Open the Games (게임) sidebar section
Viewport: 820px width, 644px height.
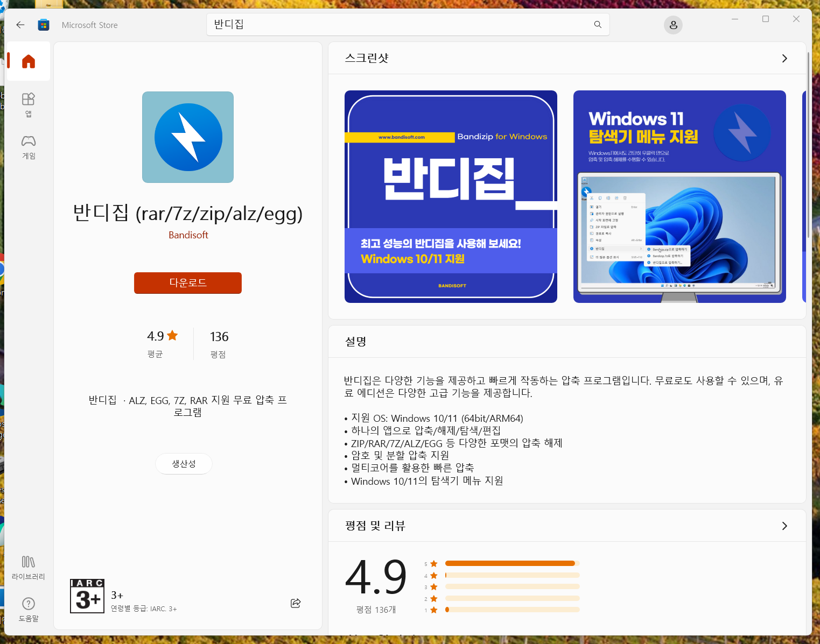29,147
